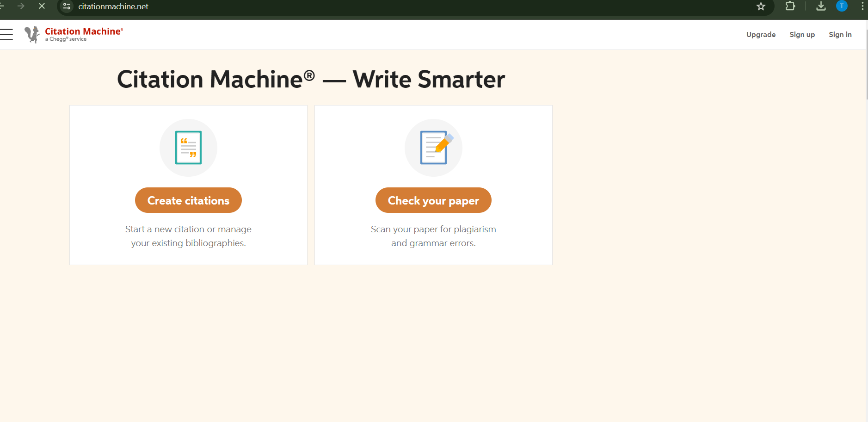
Task: Stop page loading with the X button
Action: coord(42,6)
